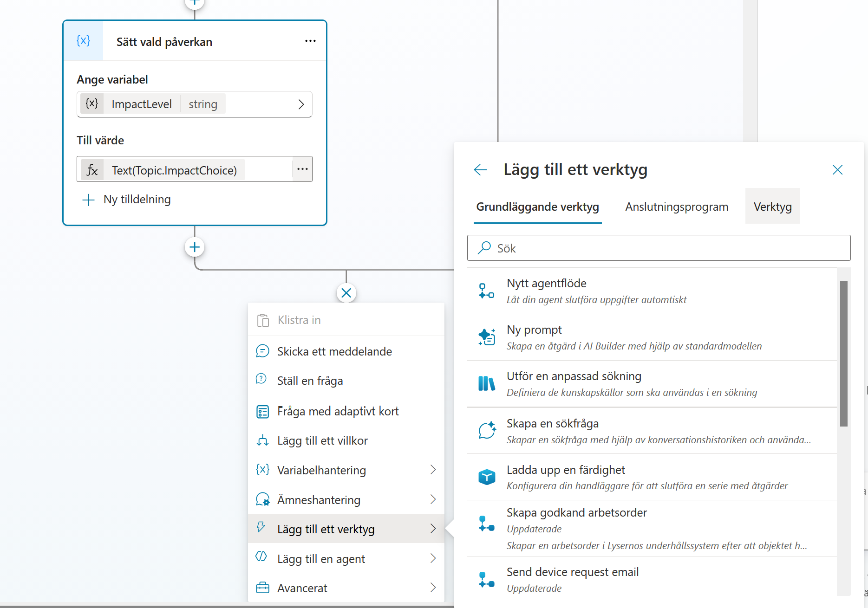Click the tool list vertical scrollbar thumb

[x=844, y=354]
